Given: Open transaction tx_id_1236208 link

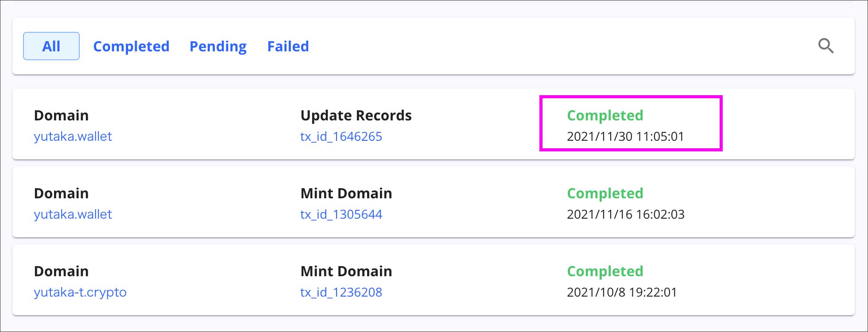Looking at the screenshot, I should click(x=341, y=292).
